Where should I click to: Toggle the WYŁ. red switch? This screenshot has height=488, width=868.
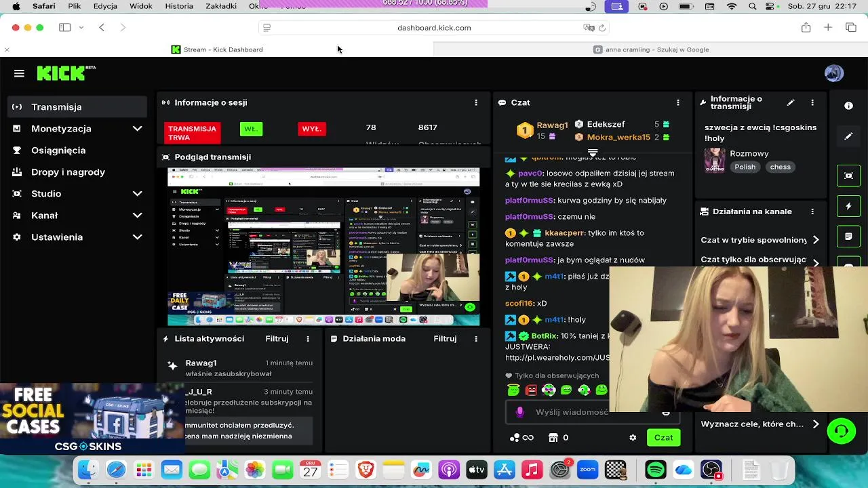point(311,129)
